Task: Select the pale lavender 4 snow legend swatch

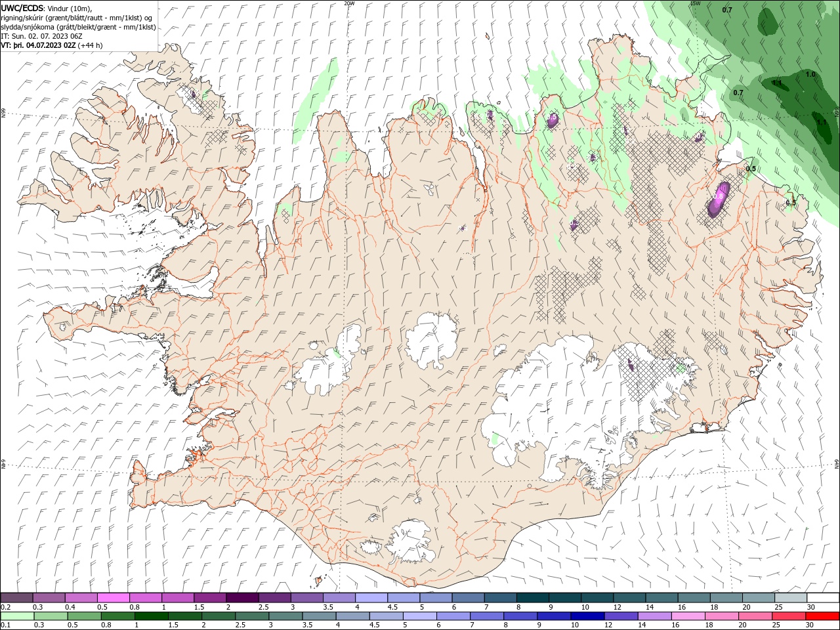Action: coord(372,598)
